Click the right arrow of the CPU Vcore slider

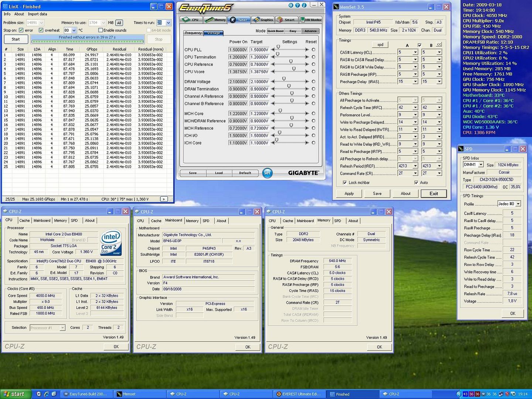[307, 72]
